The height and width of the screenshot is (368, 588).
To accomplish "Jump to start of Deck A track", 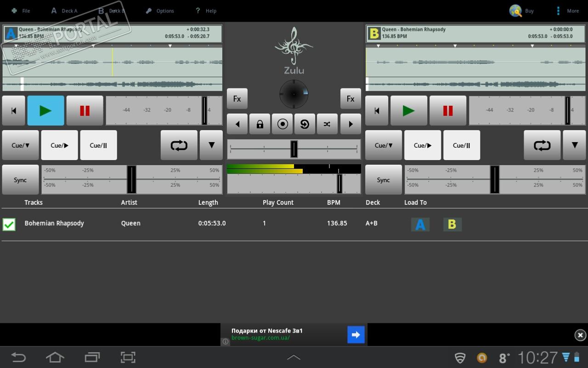I will [x=14, y=111].
